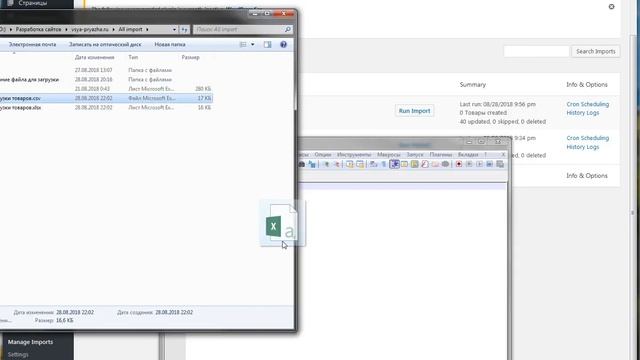
Task: Open Function List icon in Notepad++ toolbar
Action: coord(424,164)
